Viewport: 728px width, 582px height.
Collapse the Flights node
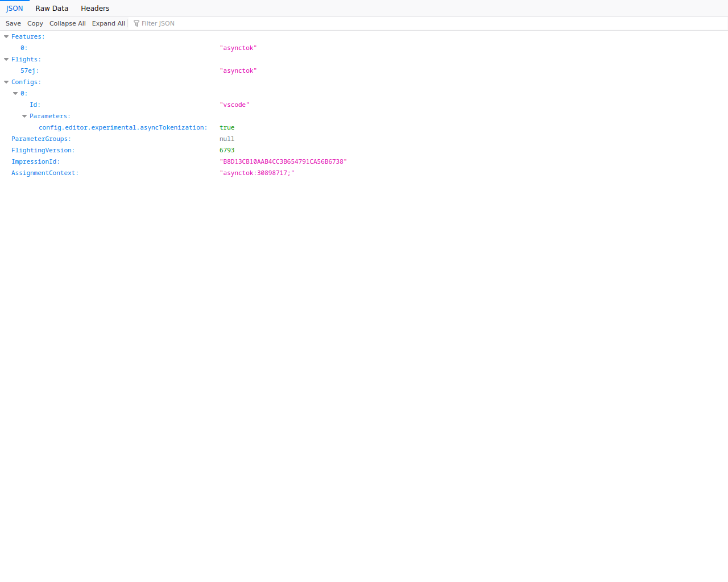[x=6, y=59]
